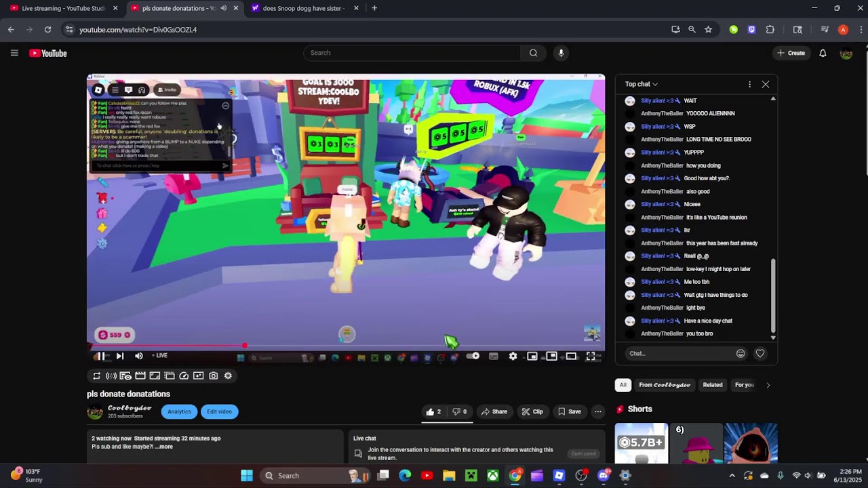Viewport: 868px width, 488px height.
Task: Click the Edit video button
Action: (x=219, y=411)
